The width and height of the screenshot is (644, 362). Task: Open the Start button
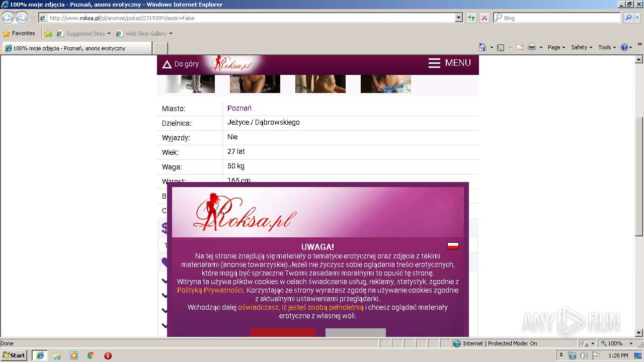[14, 355]
